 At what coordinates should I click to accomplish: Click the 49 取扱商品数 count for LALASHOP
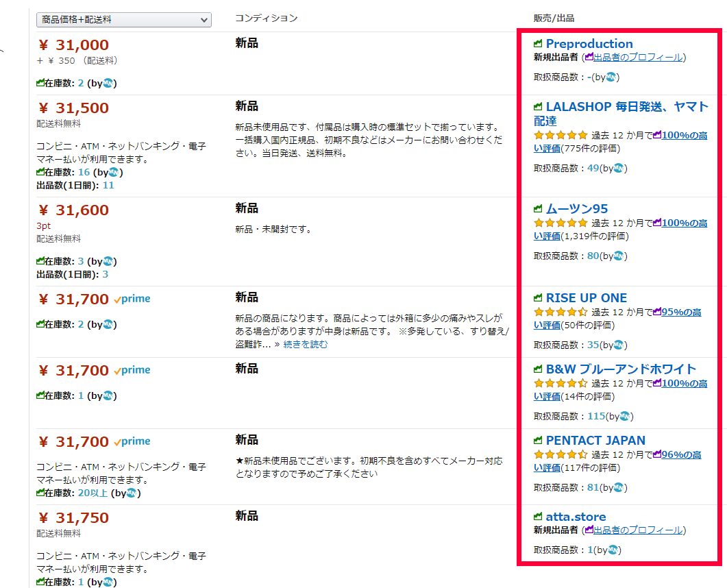click(593, 168)
